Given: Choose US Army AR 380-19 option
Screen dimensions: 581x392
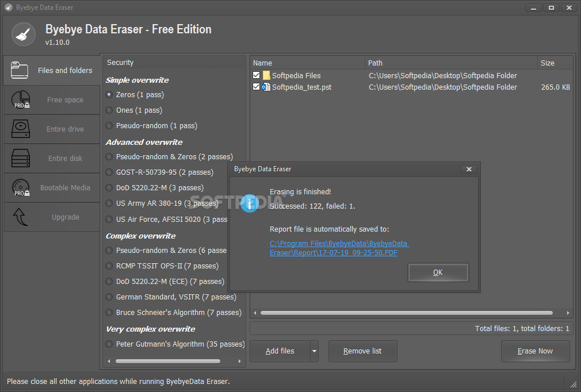Looking at the screenshot, I should tap(109, 203).
